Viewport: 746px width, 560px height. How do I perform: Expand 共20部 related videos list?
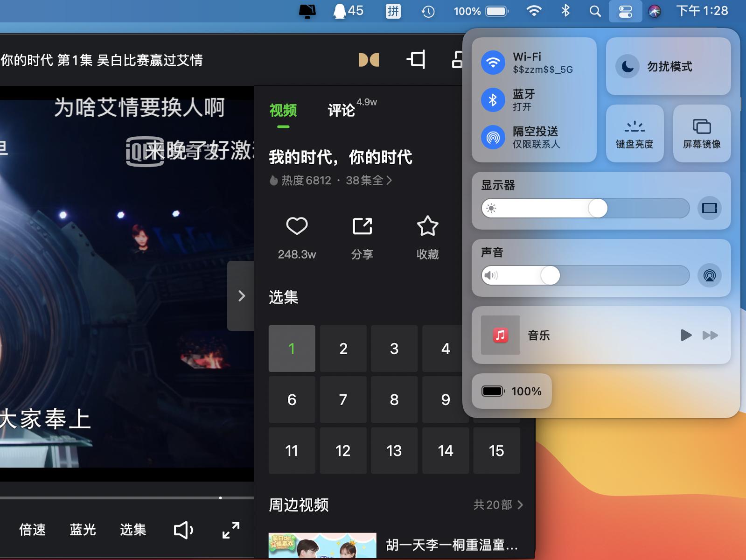click(x=498, y=505)
